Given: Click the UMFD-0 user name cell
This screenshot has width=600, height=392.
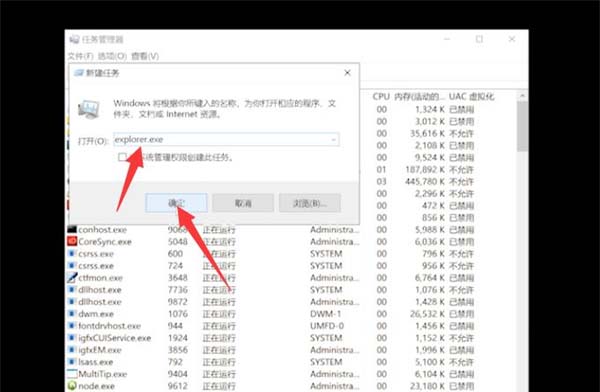Looking at the screenshot, I should click(327, 326).
